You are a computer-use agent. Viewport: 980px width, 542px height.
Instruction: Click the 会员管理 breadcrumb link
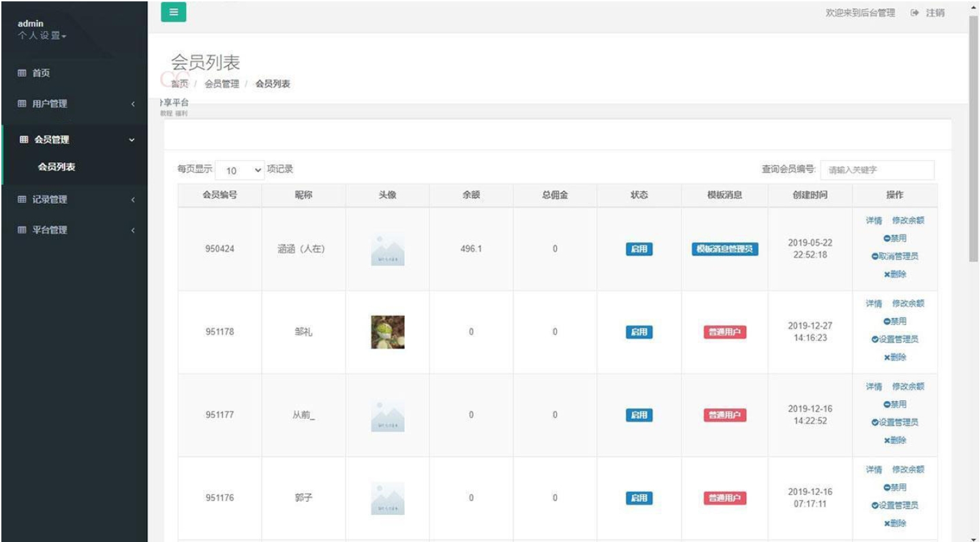[x=222, y=84]
